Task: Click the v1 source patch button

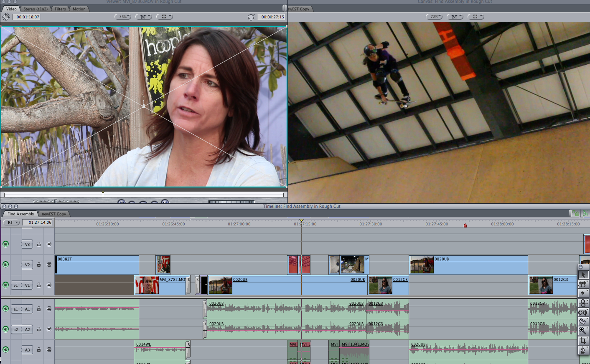Action: click(x=15, y=286)
